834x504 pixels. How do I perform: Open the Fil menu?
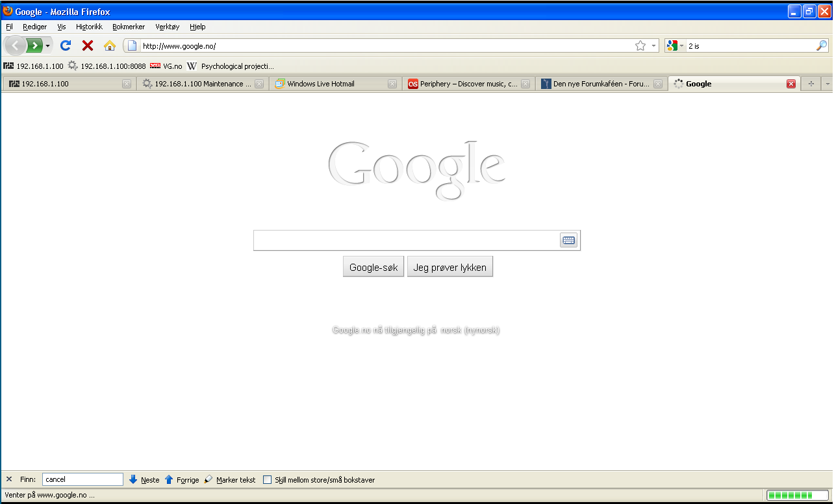[x=9, y=27]
